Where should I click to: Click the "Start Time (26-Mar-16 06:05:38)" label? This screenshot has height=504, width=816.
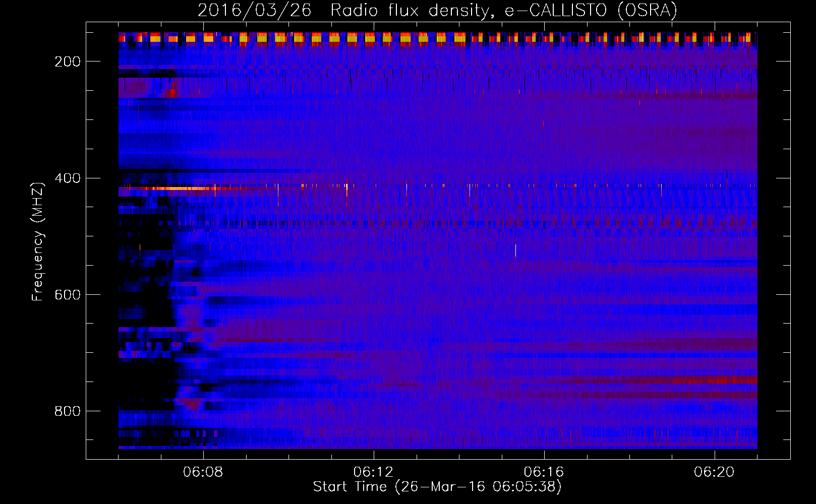point(437,487)
